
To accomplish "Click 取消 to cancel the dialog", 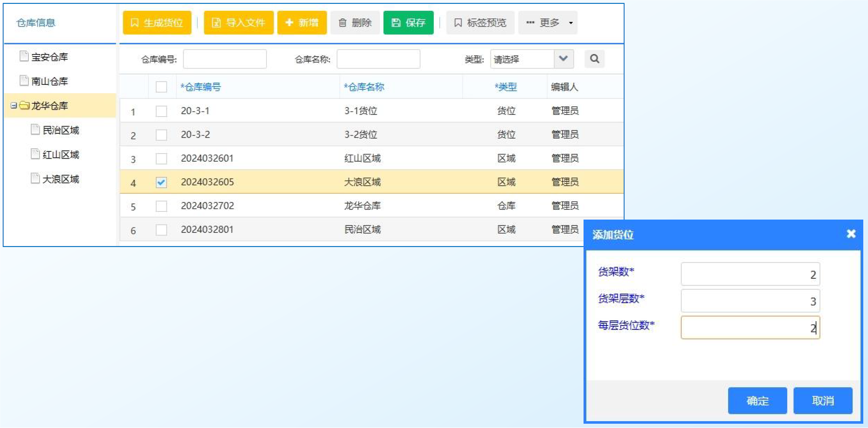I will (x=823, y=401).
